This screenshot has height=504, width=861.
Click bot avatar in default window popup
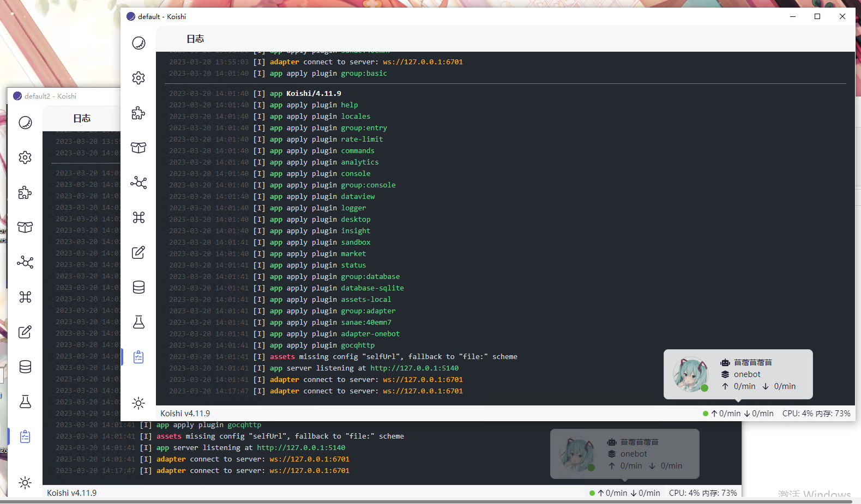(690, 374)
